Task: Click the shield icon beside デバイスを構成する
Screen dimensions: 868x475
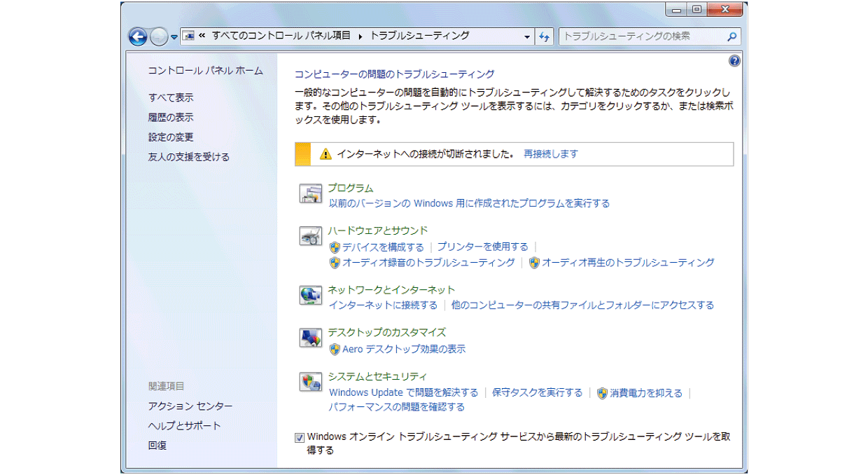Action: tap(335, 247)
